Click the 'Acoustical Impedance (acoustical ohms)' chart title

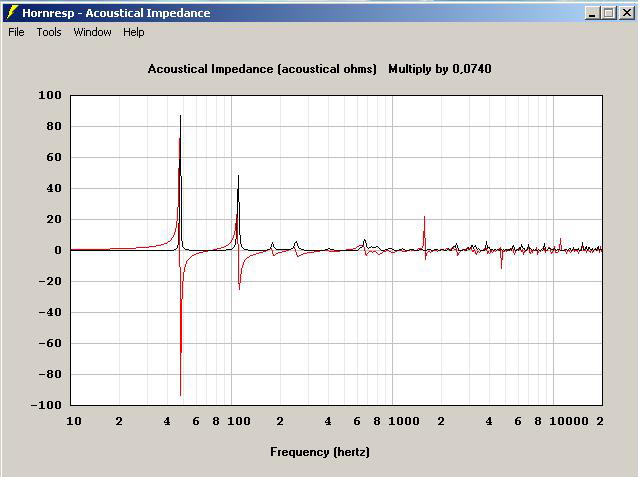pyautogui.click(x=262, y=69)
